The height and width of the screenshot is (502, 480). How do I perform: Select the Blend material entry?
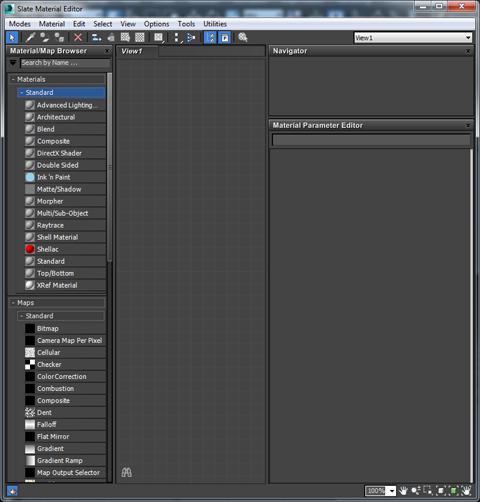coord(65,129)
